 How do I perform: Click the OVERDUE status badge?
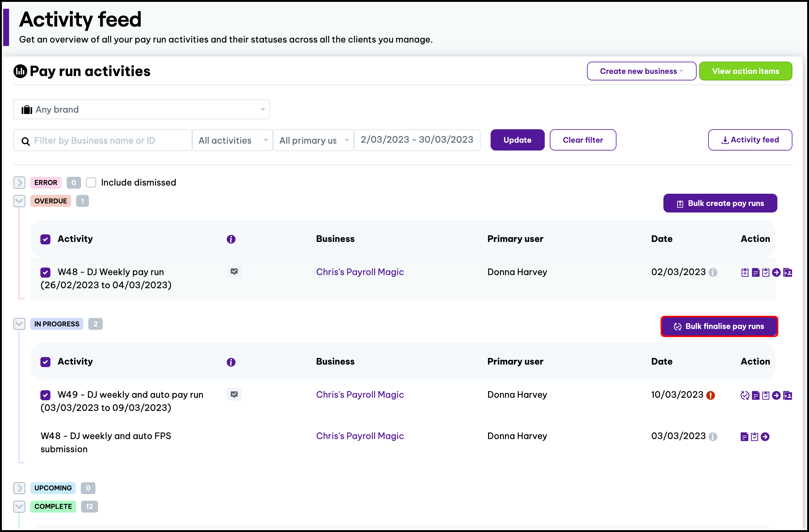tap(51, 201)
